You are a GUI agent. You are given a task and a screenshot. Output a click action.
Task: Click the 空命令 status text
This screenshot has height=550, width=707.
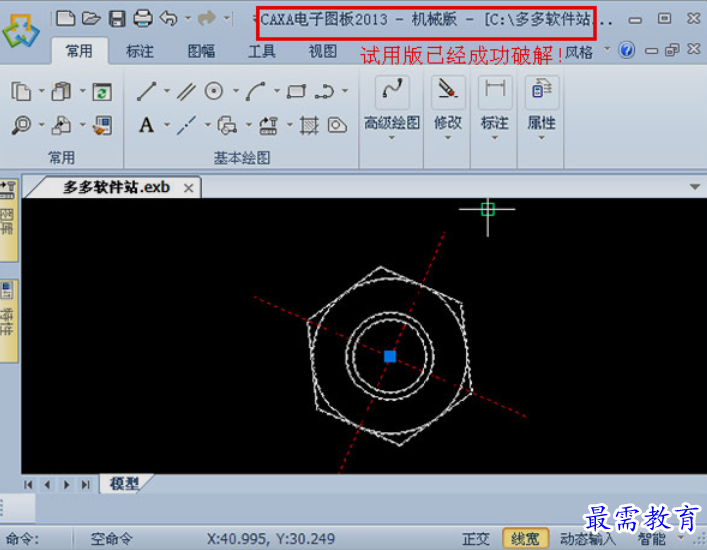[111, 539]
